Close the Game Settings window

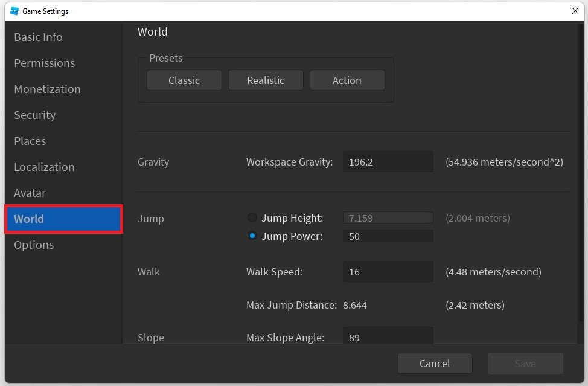click(x=575, y=11)
